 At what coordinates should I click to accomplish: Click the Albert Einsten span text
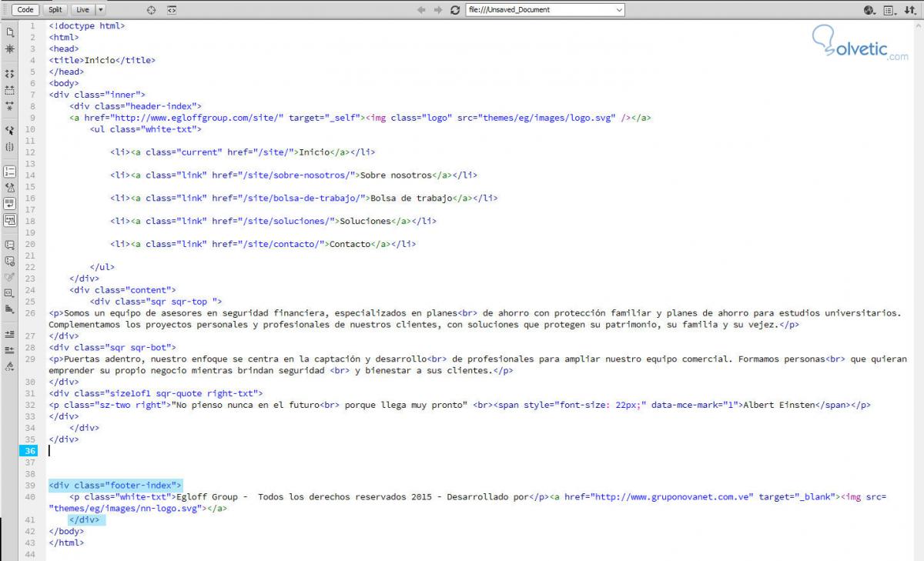coord(777,405)
